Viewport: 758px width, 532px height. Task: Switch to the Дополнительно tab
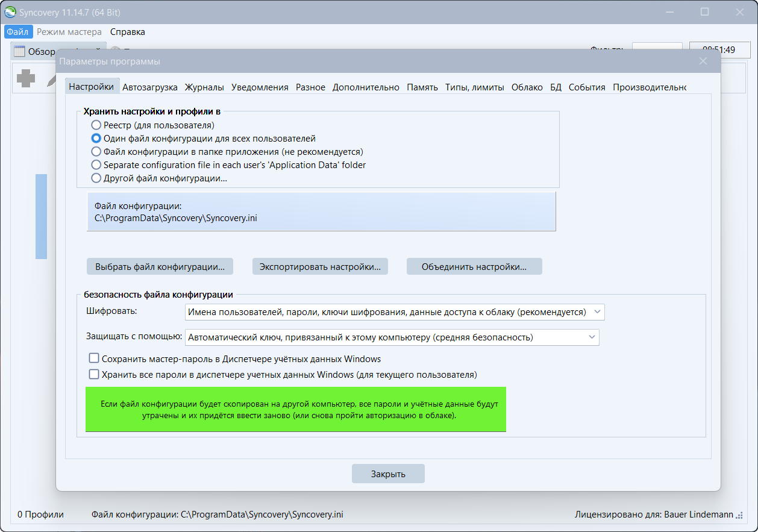366,87
